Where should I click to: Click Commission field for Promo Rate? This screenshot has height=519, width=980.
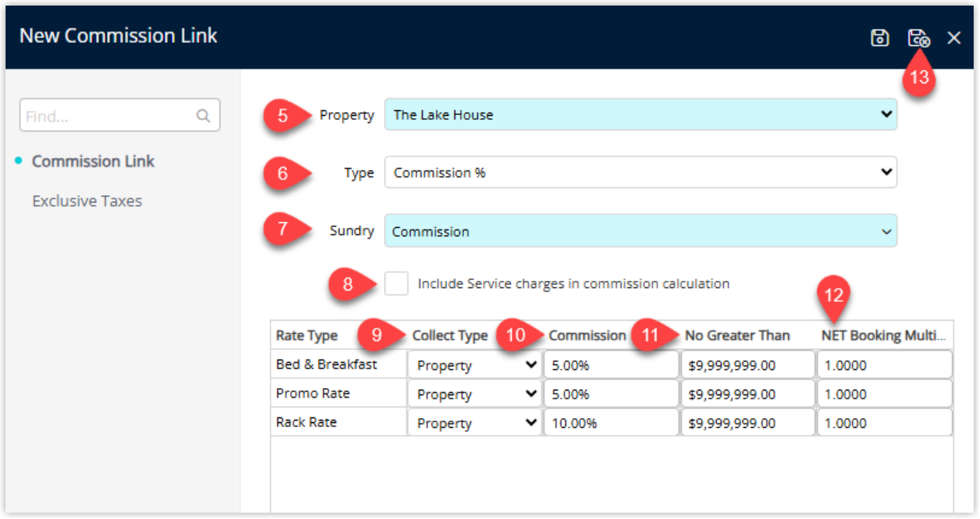click(x=611, y=394)
